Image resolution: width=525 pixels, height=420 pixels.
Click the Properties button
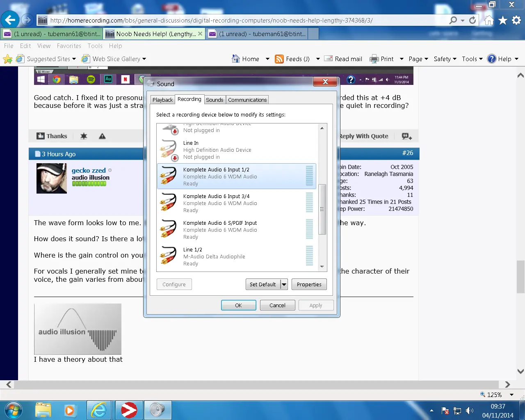[309, 284]
